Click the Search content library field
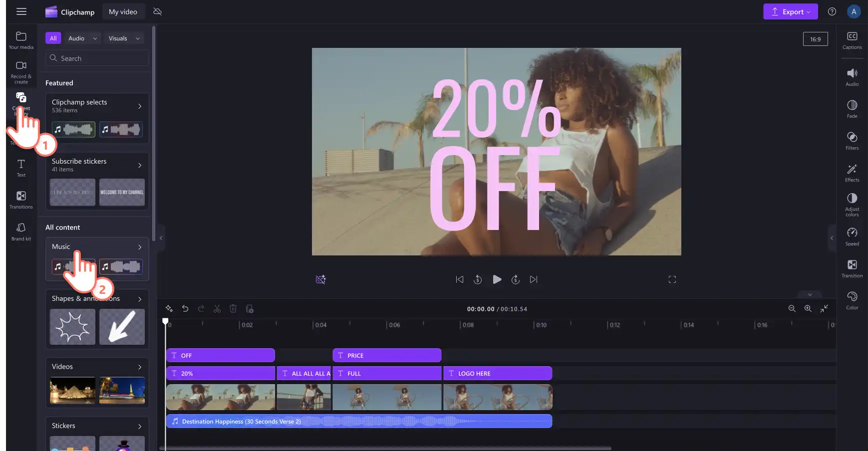This screenshot has height=451, width=868. pos(97,58)
